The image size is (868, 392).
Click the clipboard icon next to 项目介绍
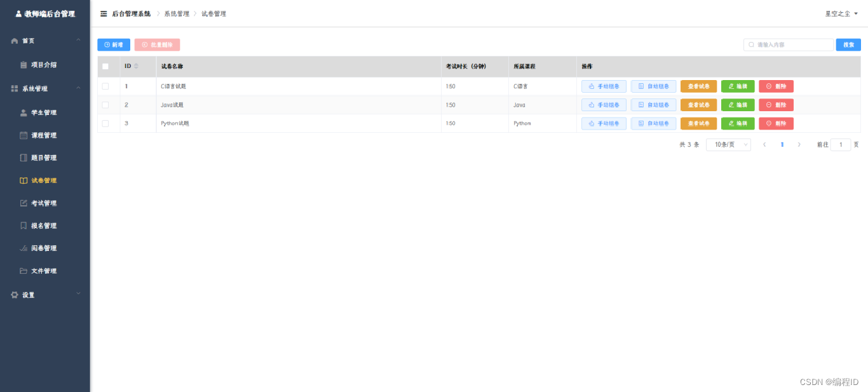[24, 65]
